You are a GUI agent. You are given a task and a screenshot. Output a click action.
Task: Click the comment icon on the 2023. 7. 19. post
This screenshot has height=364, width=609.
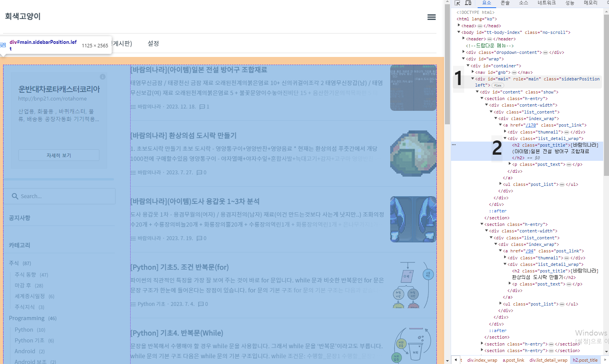pyautogui.click(x=199, y=238)
